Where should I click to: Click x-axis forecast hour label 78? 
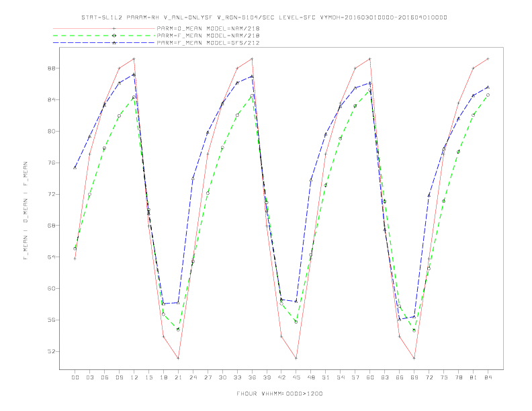pyautogui.click(x=459, y=377)
